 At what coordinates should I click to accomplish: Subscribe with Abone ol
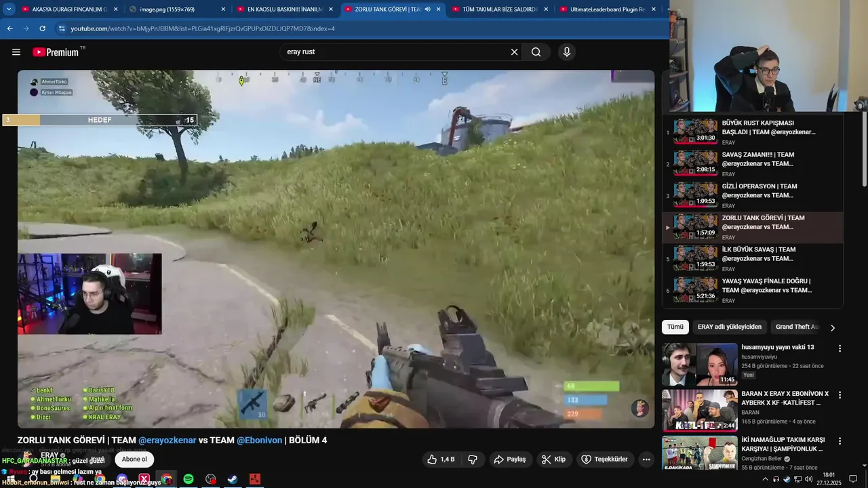(x=134, y=460)
